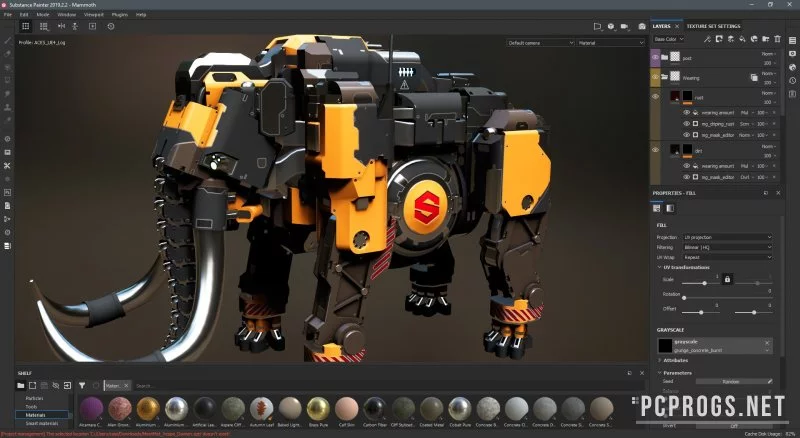The width and height of the screenshot is (800, 438).
Task: Click the Rotation slider handle
Action: pos(684,298)
